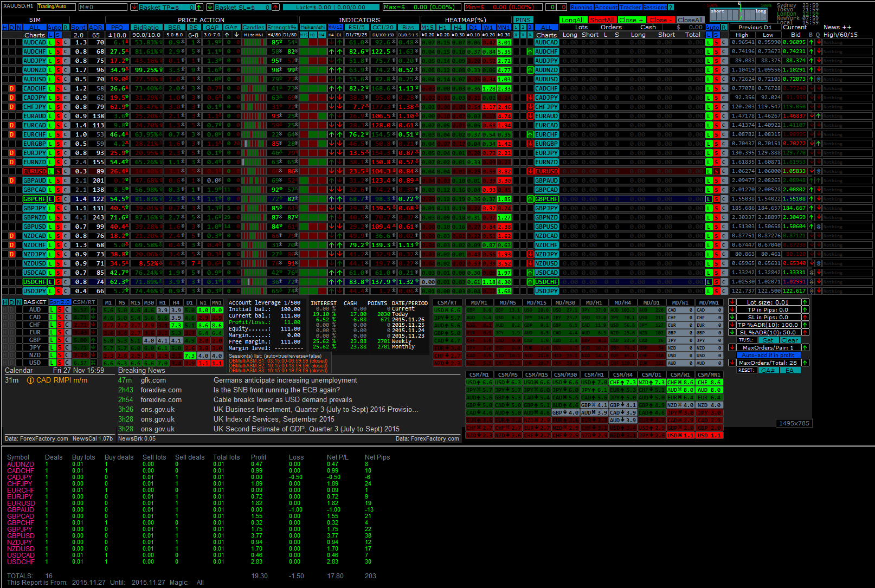Toggle PINS slot 2
This screenshot has height=588, width=875.
(x=523, y=27)
